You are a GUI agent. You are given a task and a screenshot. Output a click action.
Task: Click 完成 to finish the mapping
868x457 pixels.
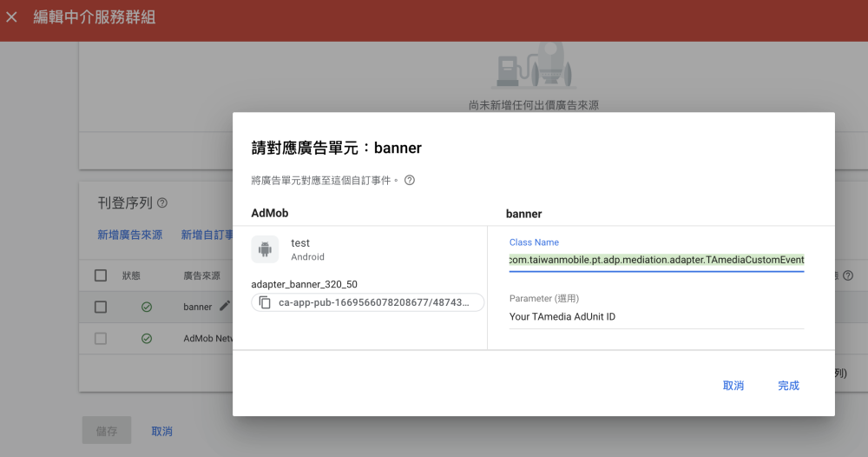pyautogui.click(x=788, y=386)
